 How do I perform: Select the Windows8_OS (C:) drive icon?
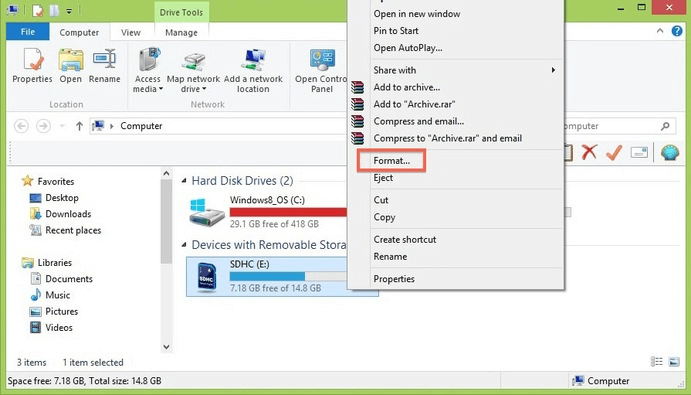tap(207, 212)
